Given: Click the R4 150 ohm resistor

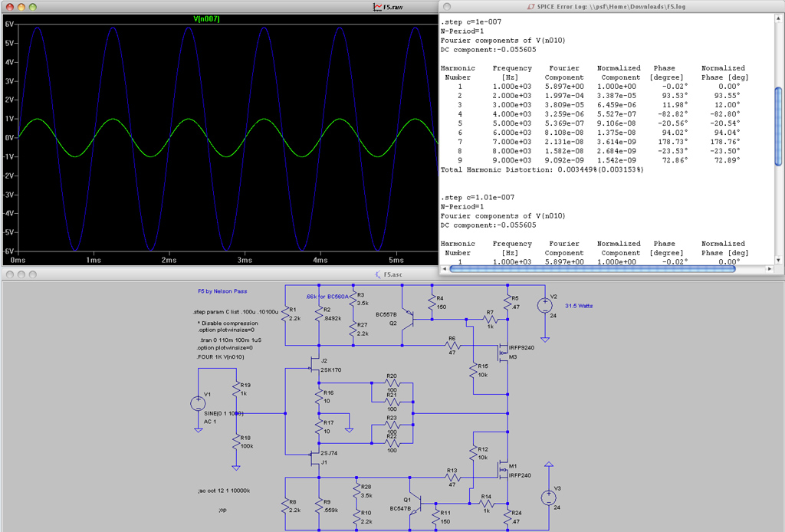Looking at the screenshot, I should click(x=432, y=303).
